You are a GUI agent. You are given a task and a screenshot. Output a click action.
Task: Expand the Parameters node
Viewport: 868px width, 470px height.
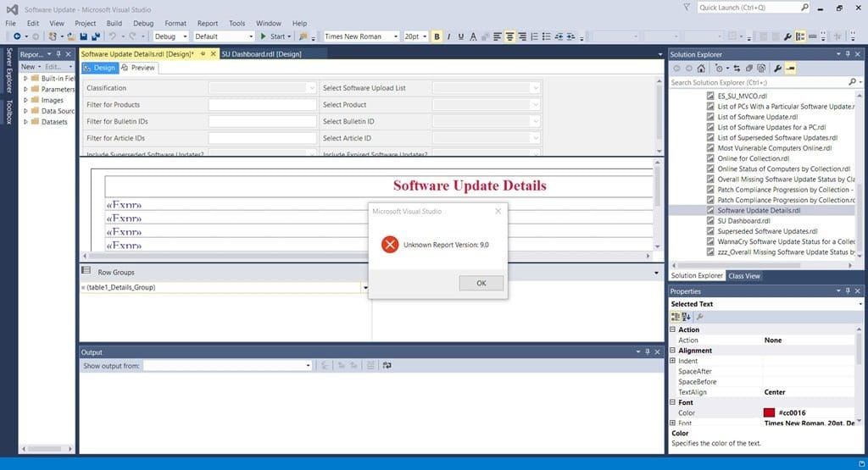(25, 89)
